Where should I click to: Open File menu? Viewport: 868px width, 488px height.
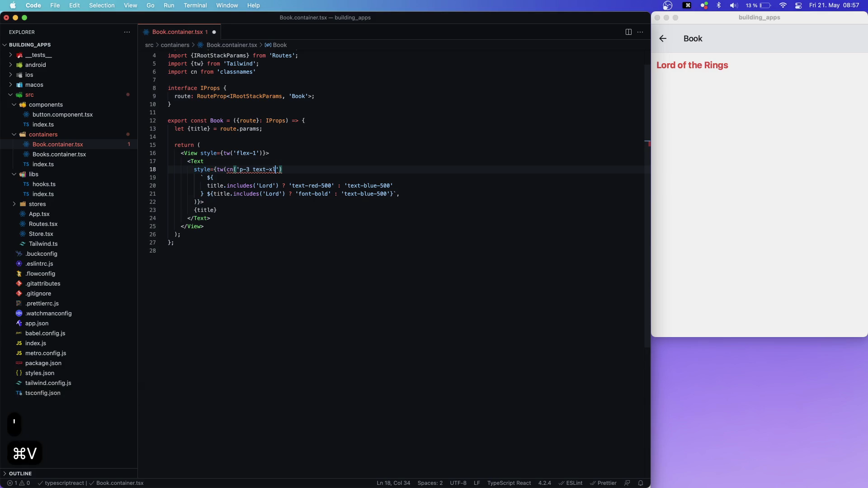(x=55, y=5)
